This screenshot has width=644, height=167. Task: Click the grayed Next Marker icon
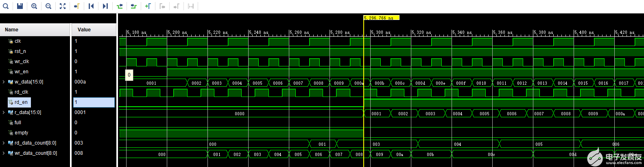177,6
